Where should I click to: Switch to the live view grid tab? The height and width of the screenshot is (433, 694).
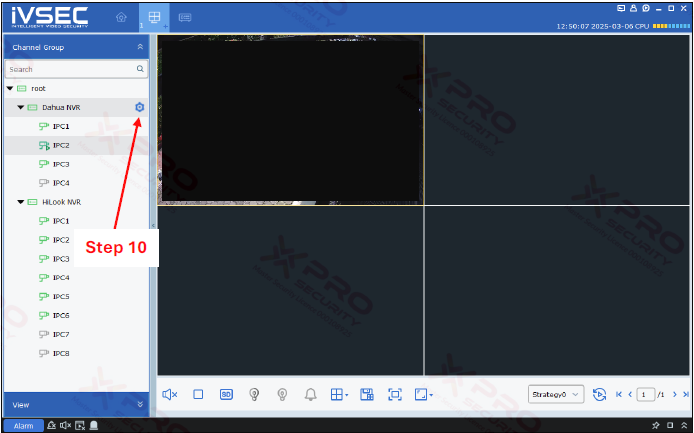pyautogui.click(x=154, y=17)
